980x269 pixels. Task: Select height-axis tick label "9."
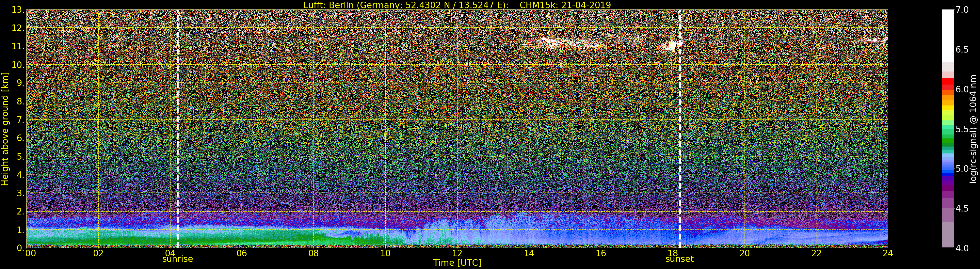21,83
